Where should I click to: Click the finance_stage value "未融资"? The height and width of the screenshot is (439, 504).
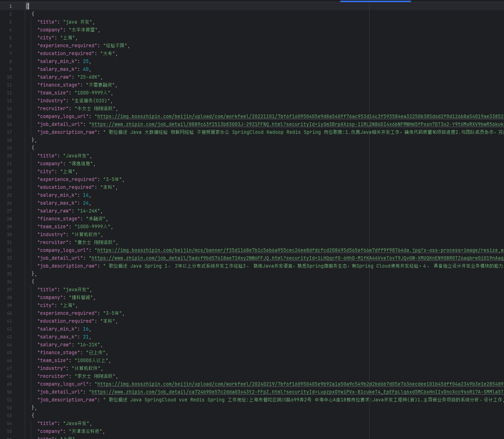coord(96,219)
